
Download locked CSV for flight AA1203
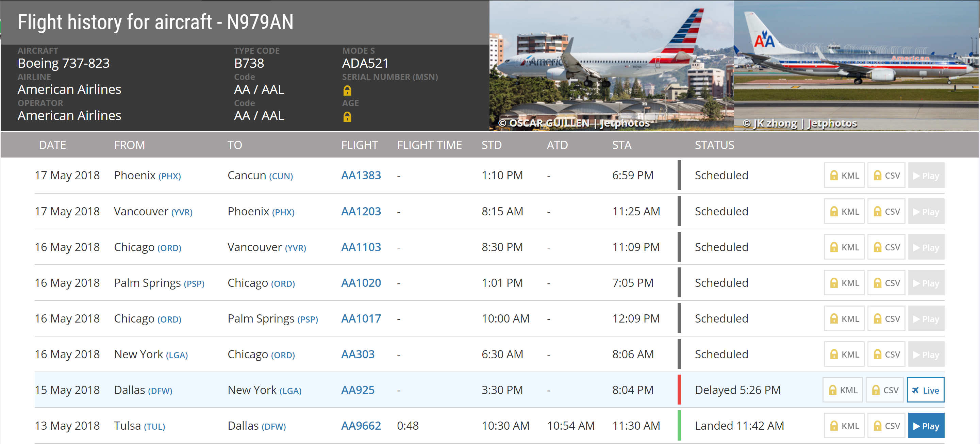pos(886,212)
